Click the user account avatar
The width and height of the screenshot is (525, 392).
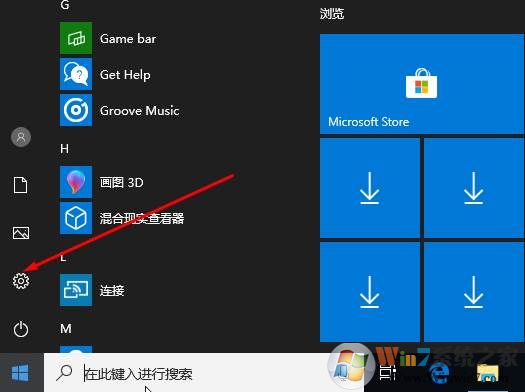point(21,137)
